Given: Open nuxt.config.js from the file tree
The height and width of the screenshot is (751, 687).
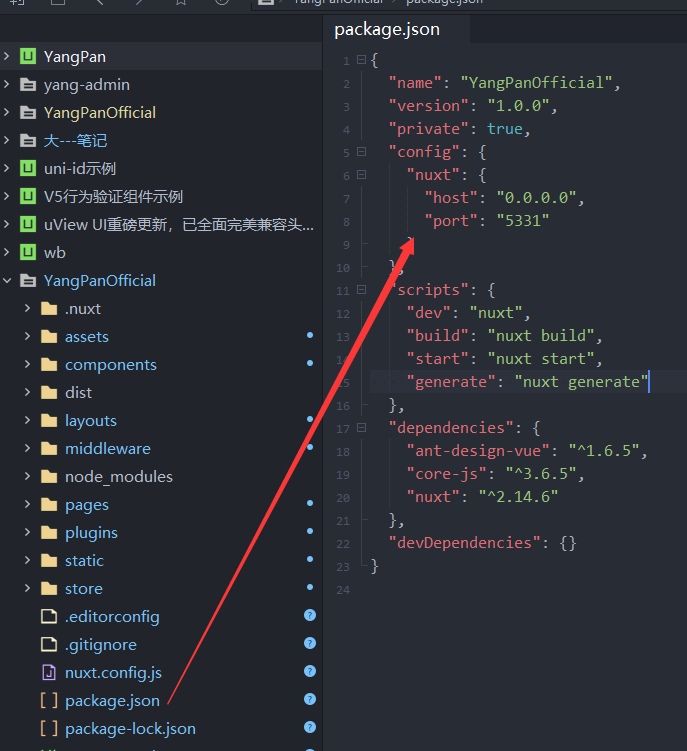Looking at the screenshot, I should pos(113,673).
